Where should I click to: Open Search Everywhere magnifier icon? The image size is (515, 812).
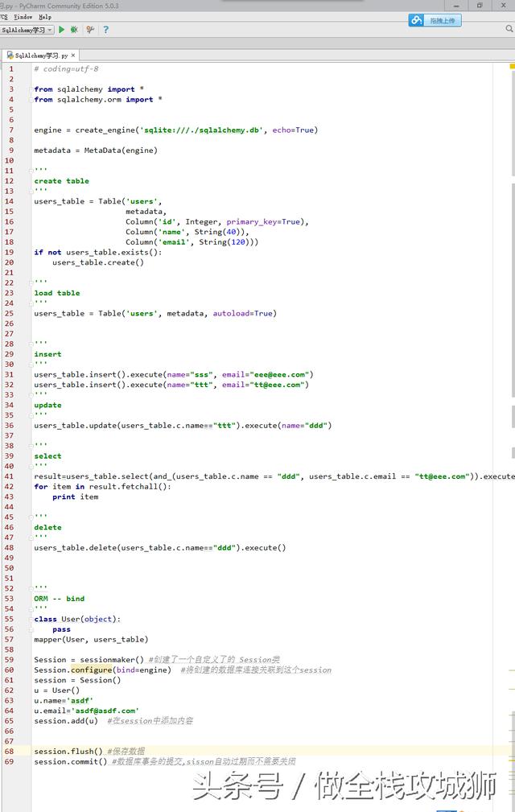pyautogui.click(x=509, y=29)
